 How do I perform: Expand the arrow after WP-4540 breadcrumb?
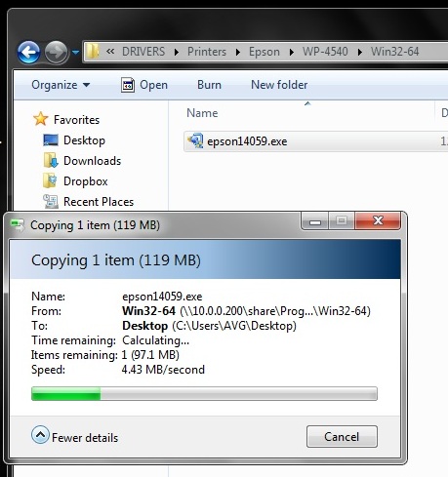[360, 52]
